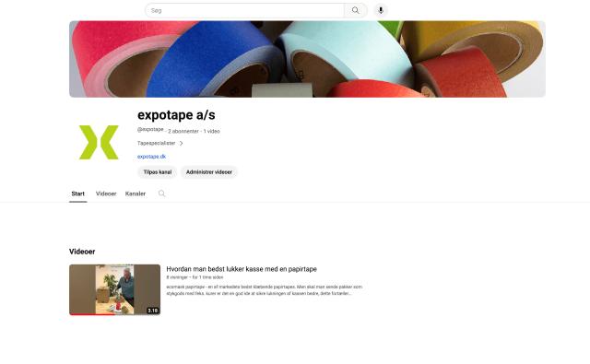
Task: Click the video description text snippet
Action: [265, 290]
